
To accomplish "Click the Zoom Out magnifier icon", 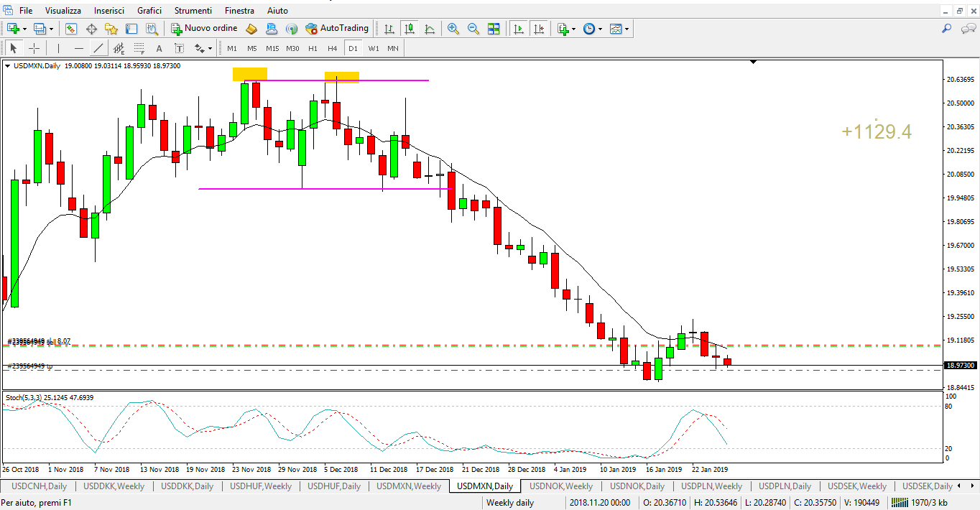I will [x=473, y=29].
